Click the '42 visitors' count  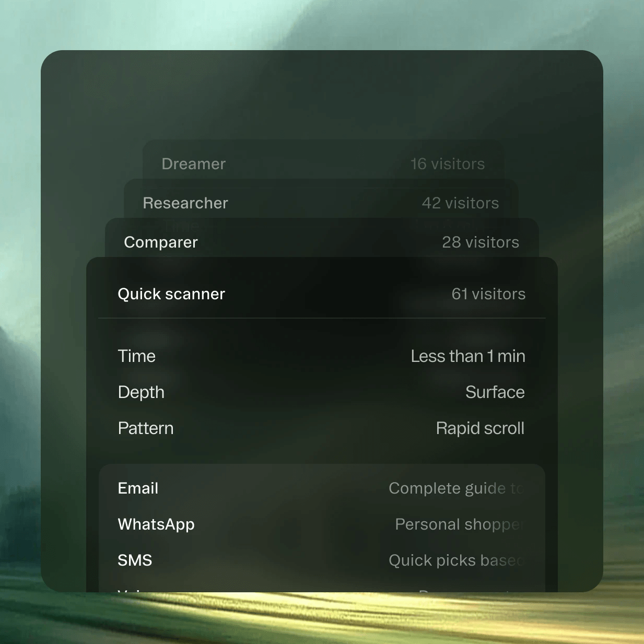(x=460, y=203)
